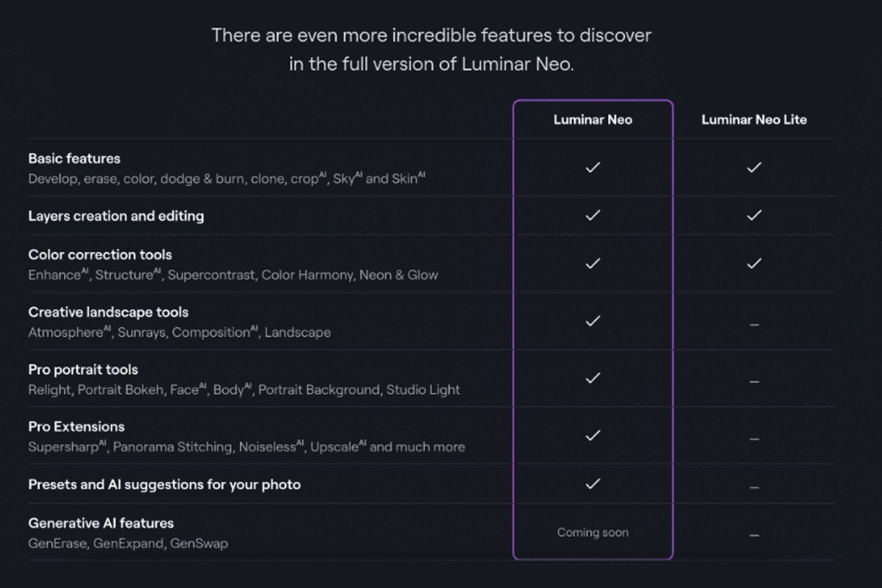The width and height of the screenshot is (882, 588).
Task: Click the Basic features row title
Action: [74, 158]
